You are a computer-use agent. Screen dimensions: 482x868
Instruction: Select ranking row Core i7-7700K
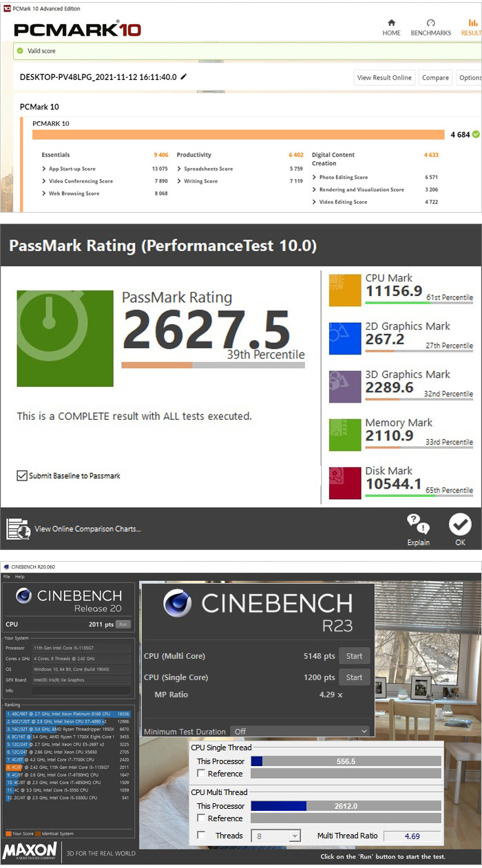coord(68,759)
